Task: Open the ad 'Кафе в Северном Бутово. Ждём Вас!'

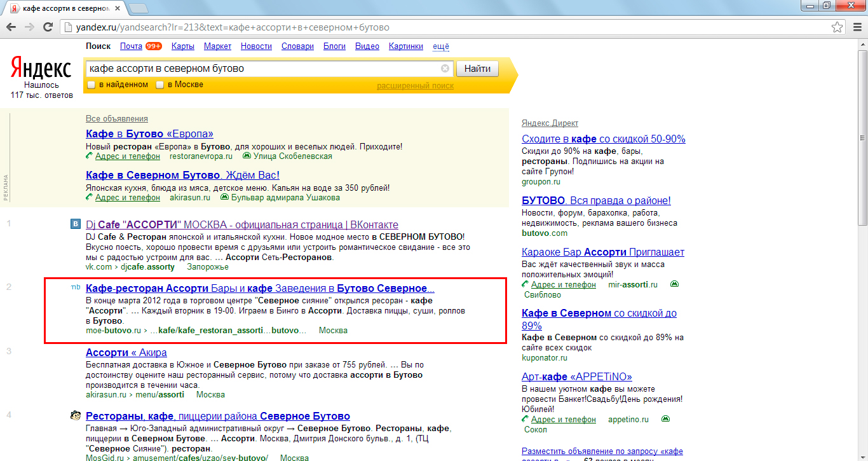Action: coord(182,175)
